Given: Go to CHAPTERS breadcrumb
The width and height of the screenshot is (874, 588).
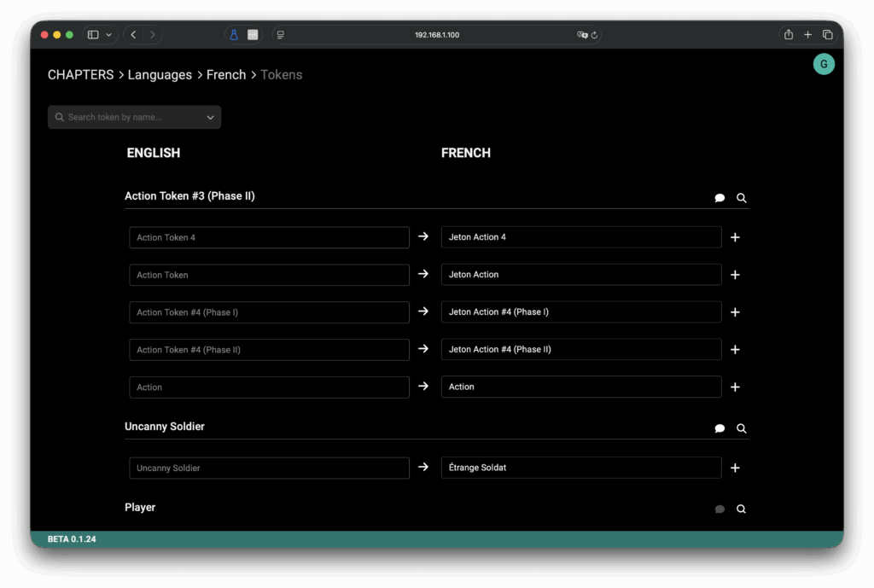Looking at the screenshot, I should (x=80, y=75).
